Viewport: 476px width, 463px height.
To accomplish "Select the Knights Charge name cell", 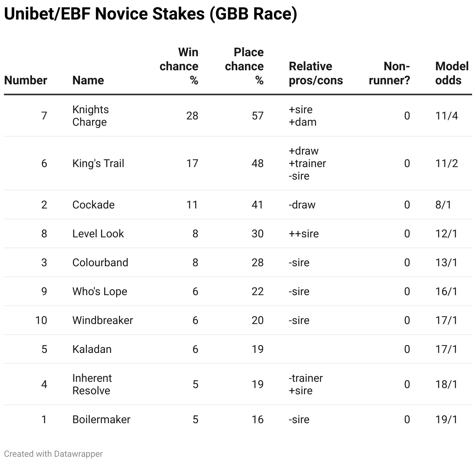I will (91, 116).
